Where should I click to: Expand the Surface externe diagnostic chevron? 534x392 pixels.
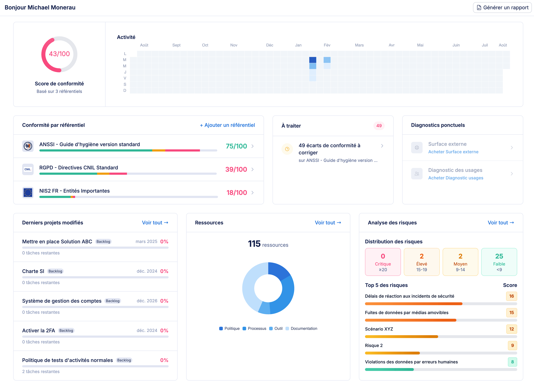[x=512, y=147]
